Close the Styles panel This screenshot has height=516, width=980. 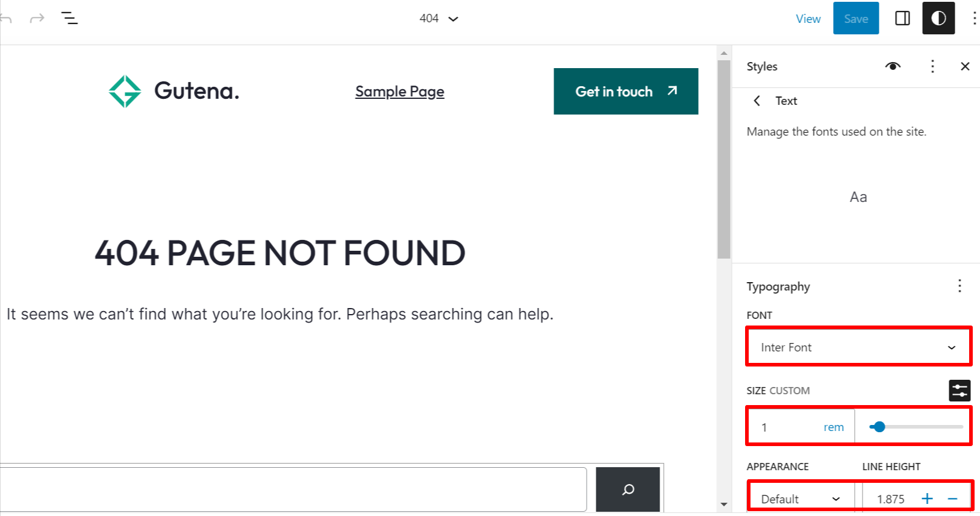tap(965, 66)
